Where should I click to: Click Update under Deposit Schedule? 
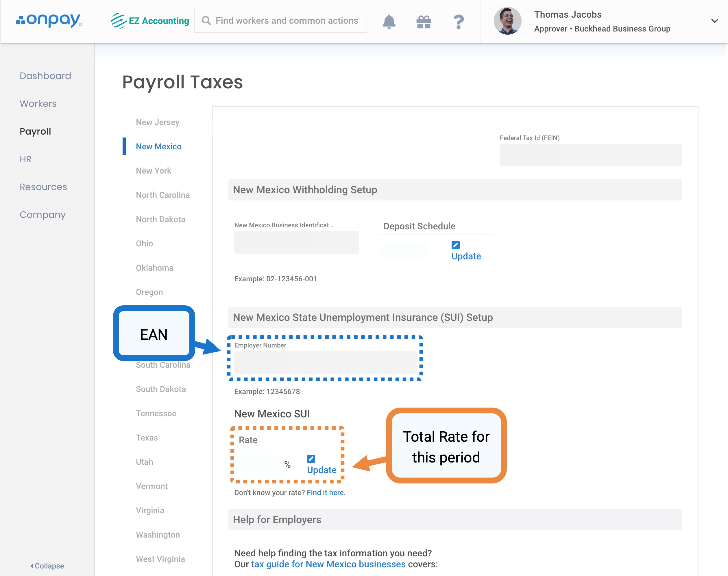point(466,256)
